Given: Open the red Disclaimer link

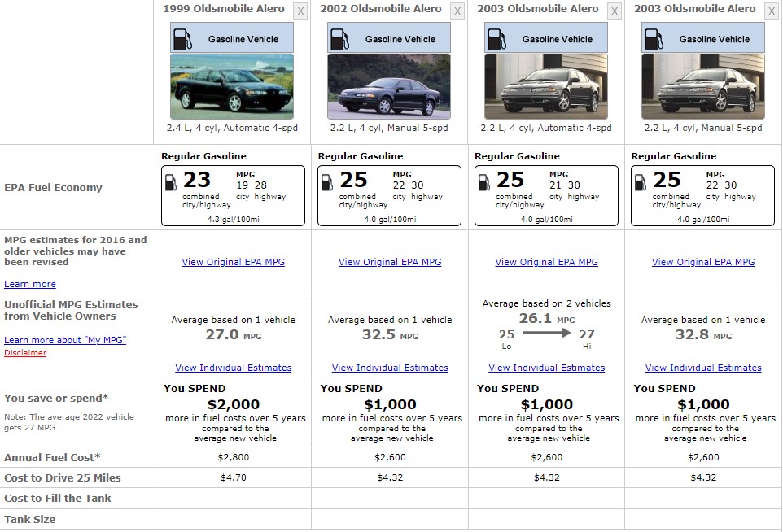Looking at the screenshot, I should (x=25, y=353).
